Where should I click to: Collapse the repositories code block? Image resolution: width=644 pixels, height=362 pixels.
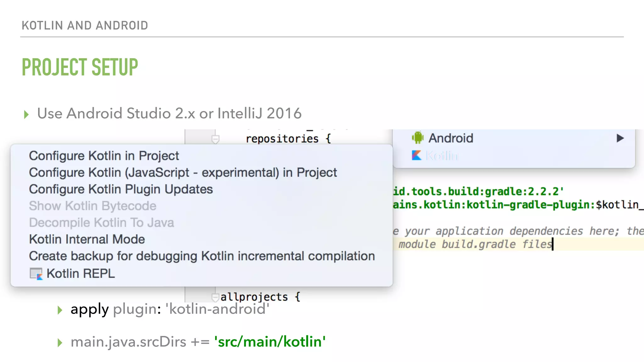point(215,139)
